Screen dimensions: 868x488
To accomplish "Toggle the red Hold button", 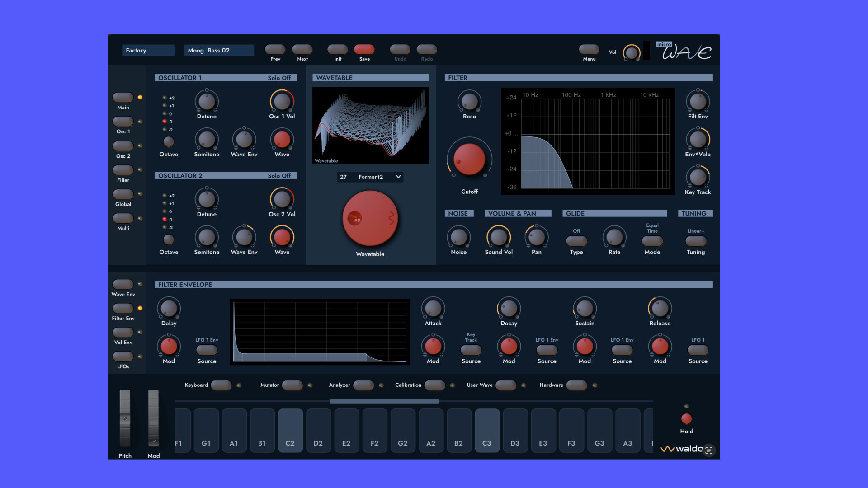I will pyautogui.click(x=686, y=418).
